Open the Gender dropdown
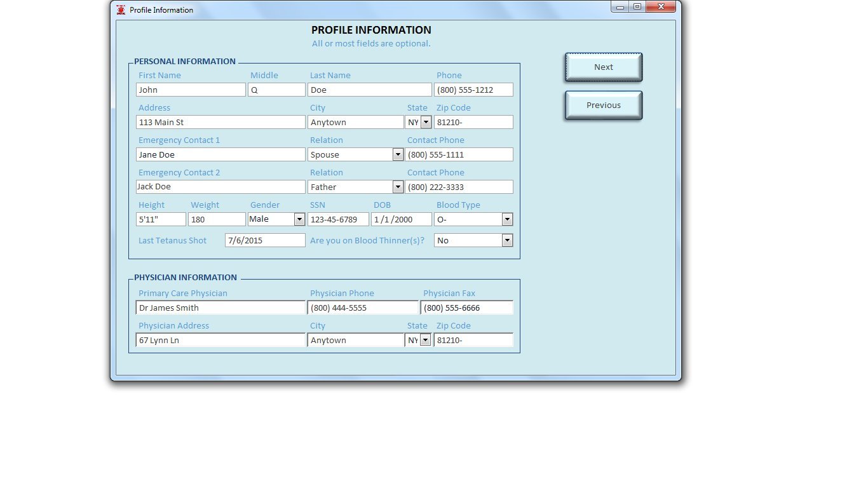868x488 pixels. click(299, 219)
